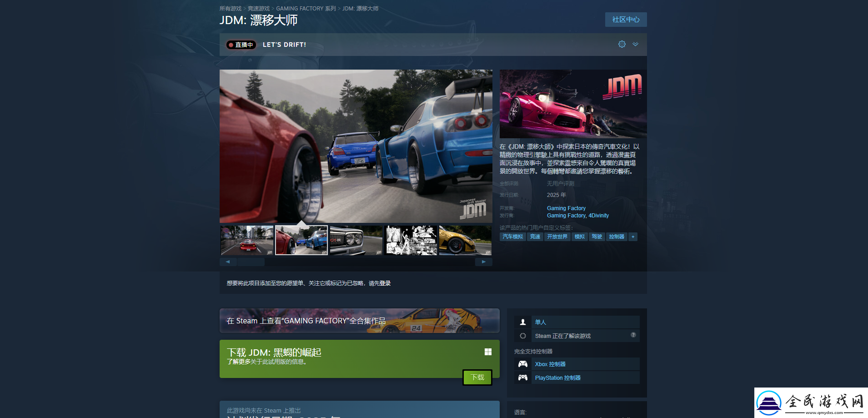This screenshot has width=868, height=418.
Task: Open the Xbox 控制器 link
Action: pos(550,364)
